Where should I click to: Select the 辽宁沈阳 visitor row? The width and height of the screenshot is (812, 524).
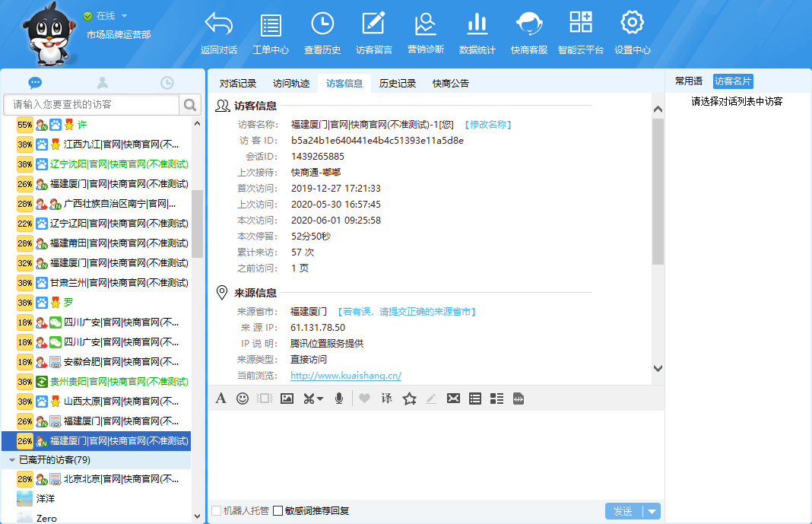pyautogui.click(x=97, y=164)
